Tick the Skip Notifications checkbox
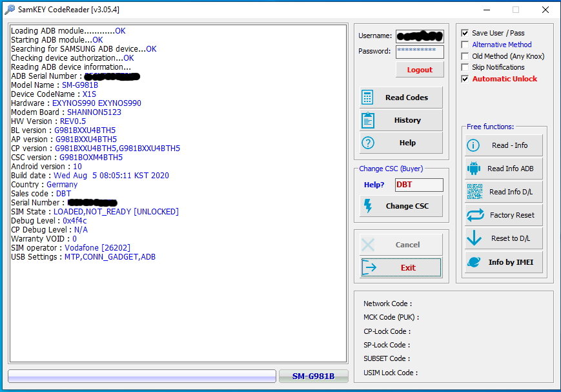 (x=465, y=67)
